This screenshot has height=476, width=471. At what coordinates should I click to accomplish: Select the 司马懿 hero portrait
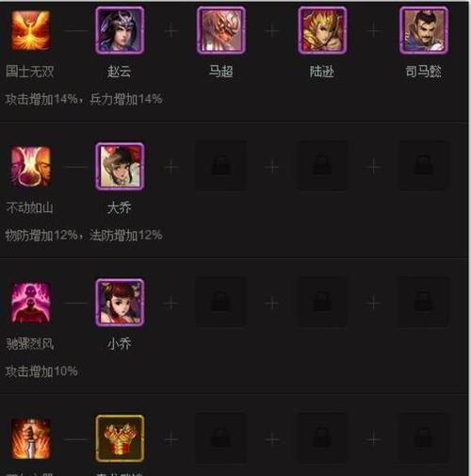click(x=424, y=30)
